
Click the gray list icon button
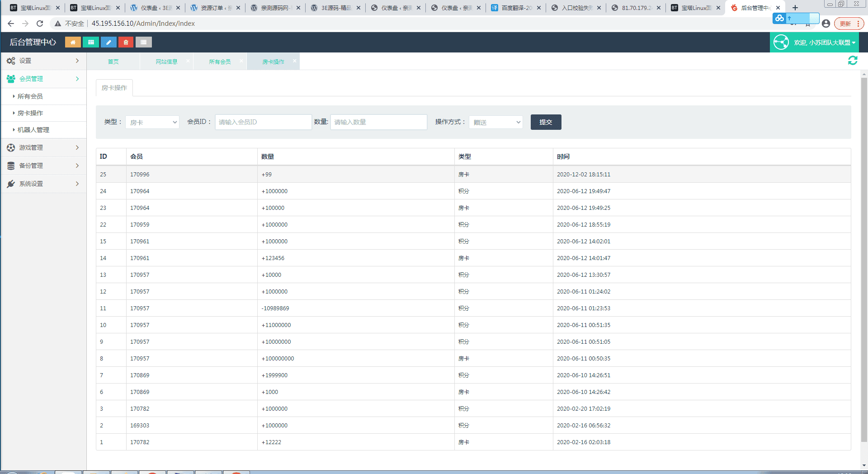tap(143, 42)
